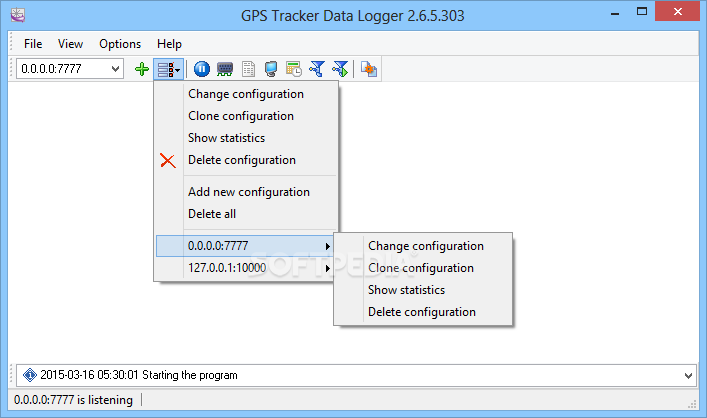
Task: Open the Help menu
Action: (170, 44)
